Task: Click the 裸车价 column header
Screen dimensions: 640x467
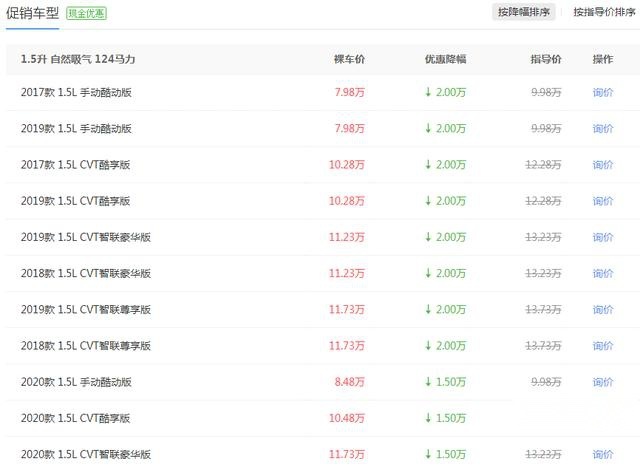Action: pyautogui.click(x=349, y=59)
